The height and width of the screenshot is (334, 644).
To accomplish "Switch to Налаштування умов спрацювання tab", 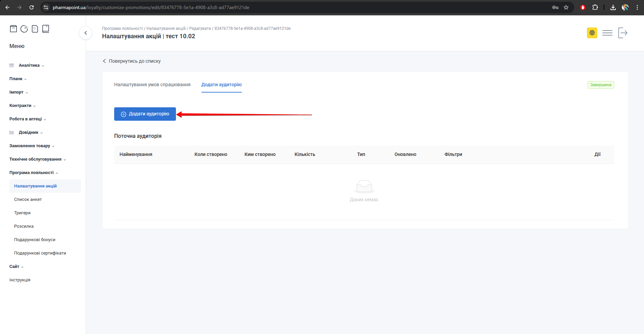I will 152,85.
